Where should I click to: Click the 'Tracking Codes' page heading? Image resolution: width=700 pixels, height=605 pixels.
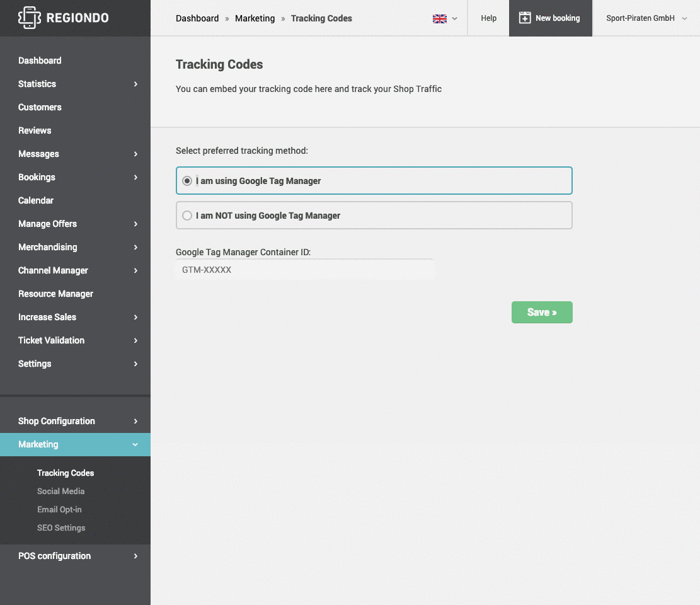tap(219, 64)
